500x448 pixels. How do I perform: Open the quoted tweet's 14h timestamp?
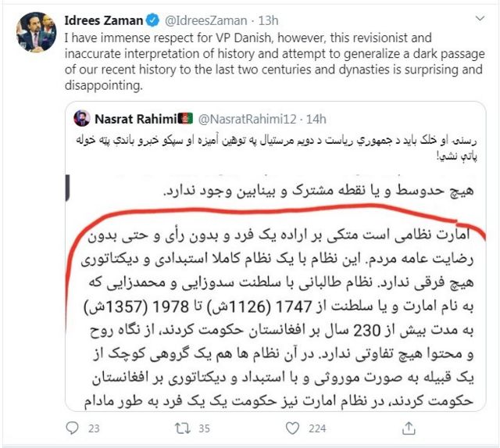click(316, 119)
